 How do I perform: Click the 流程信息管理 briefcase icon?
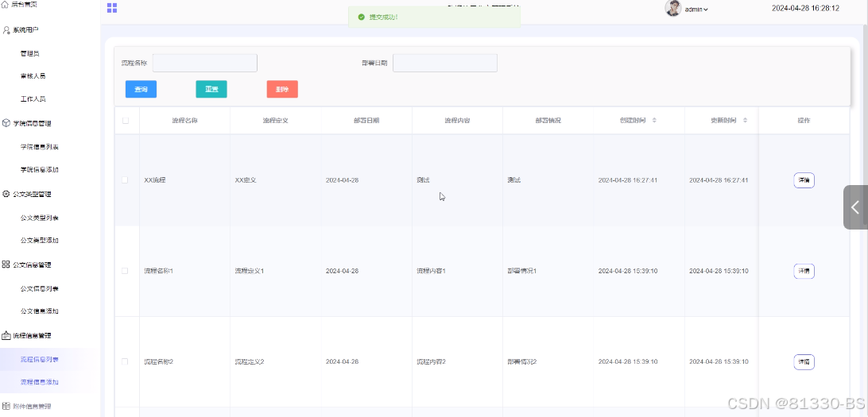6,335
